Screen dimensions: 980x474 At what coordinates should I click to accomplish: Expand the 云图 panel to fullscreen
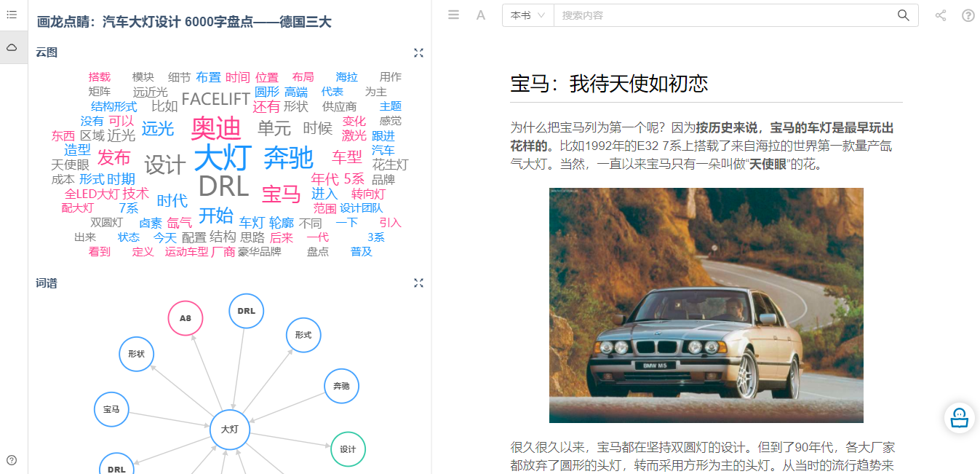tap(418, 52)
